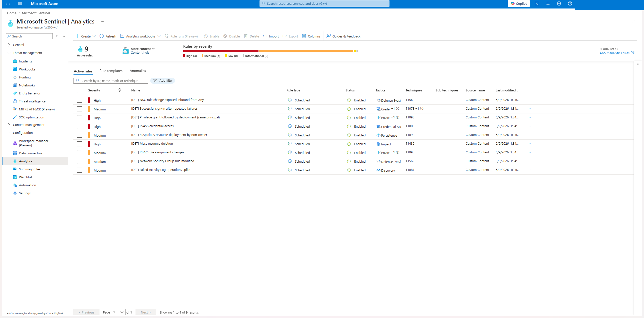Tick the select-all rules checkbox

pos(79,90)
